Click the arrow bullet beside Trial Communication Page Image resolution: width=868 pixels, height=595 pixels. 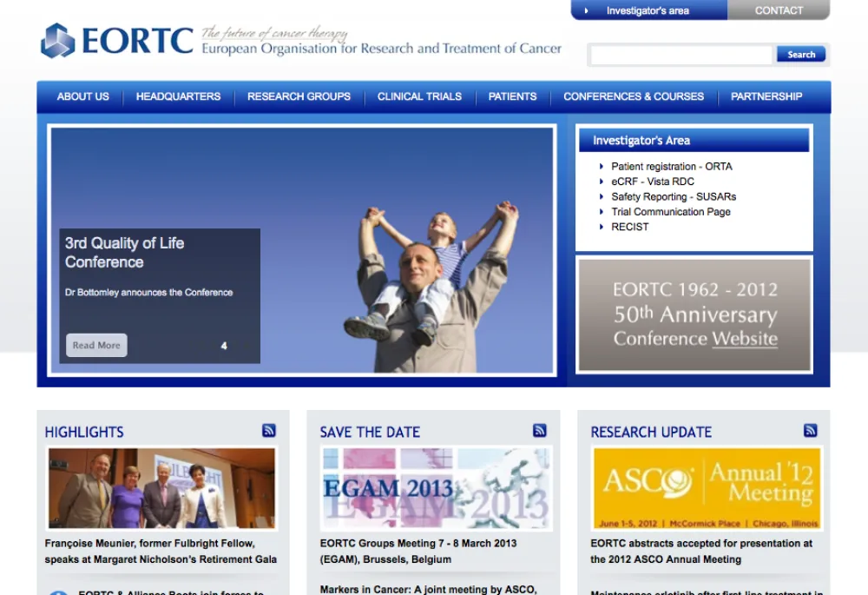(602, 212)
